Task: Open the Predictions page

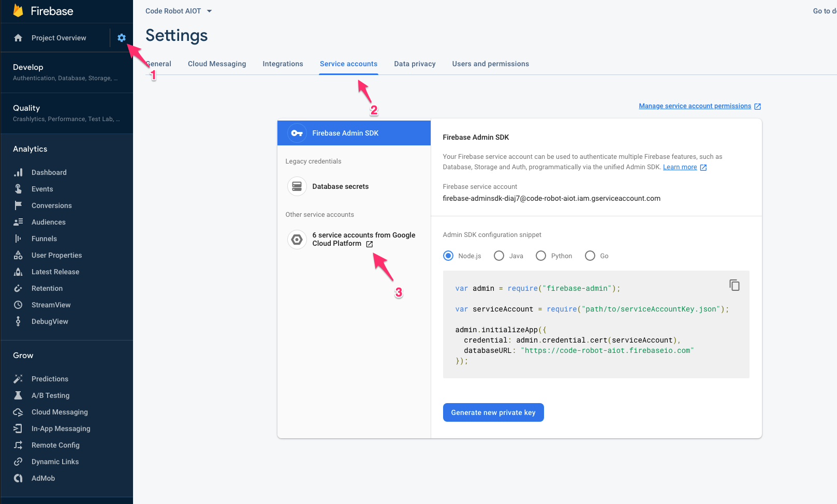Action: point(50,379)
